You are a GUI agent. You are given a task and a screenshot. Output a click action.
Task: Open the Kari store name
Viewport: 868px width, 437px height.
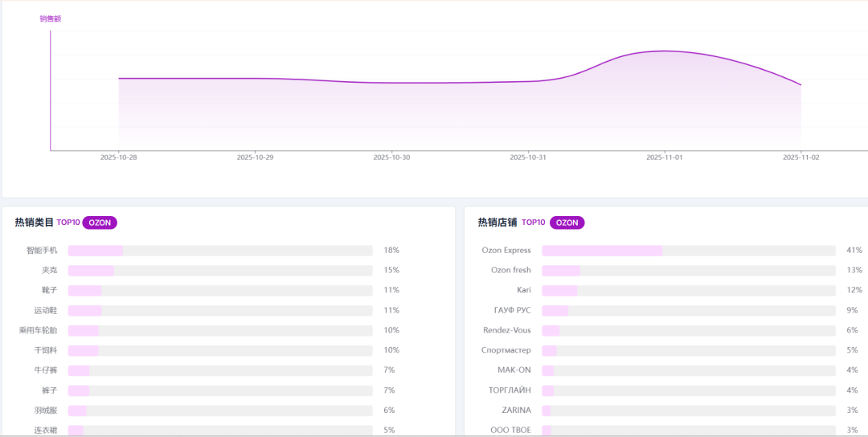click(524, 290)
